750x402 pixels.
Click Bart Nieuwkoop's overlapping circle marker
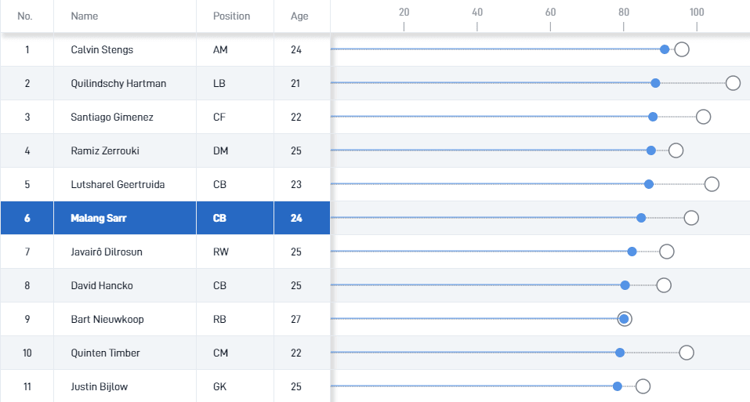(625, 319)
